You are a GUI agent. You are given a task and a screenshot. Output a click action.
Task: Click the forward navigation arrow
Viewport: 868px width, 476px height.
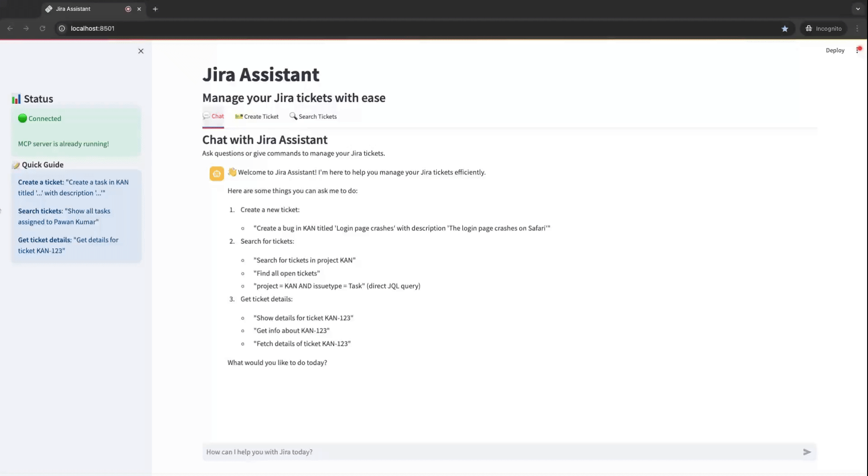coord(26,28)
